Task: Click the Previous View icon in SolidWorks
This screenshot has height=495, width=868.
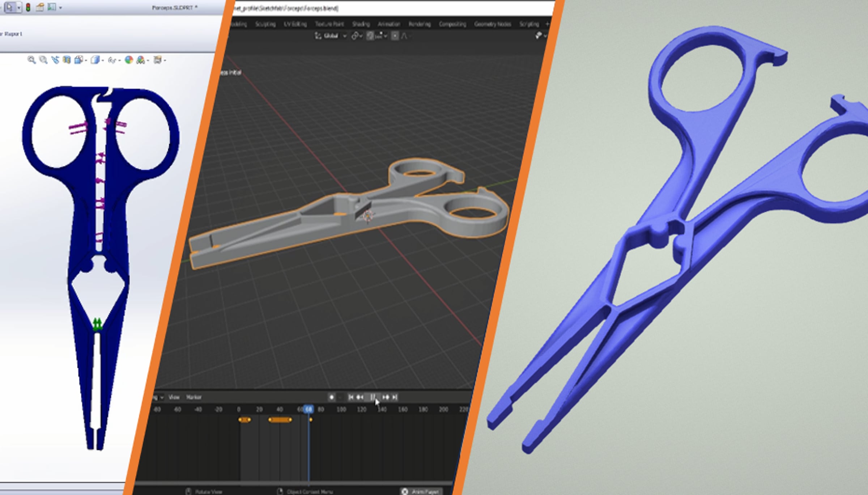Action: [55, 60]
